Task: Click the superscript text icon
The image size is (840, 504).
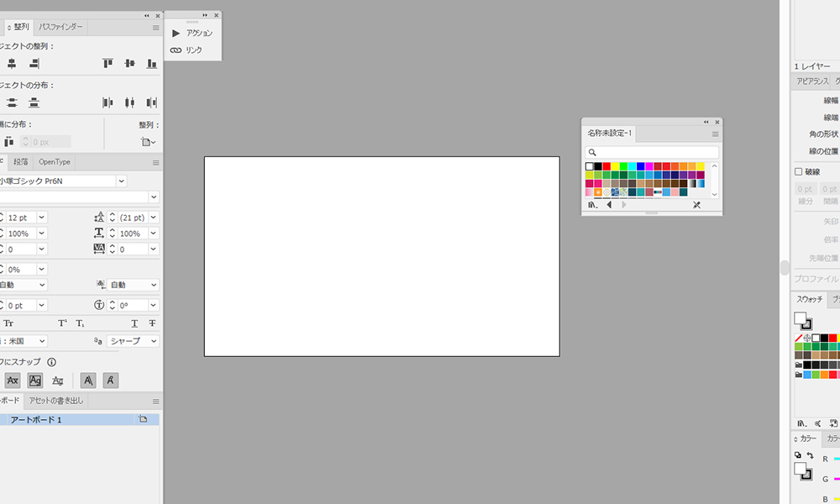Action: coord(62,323)
